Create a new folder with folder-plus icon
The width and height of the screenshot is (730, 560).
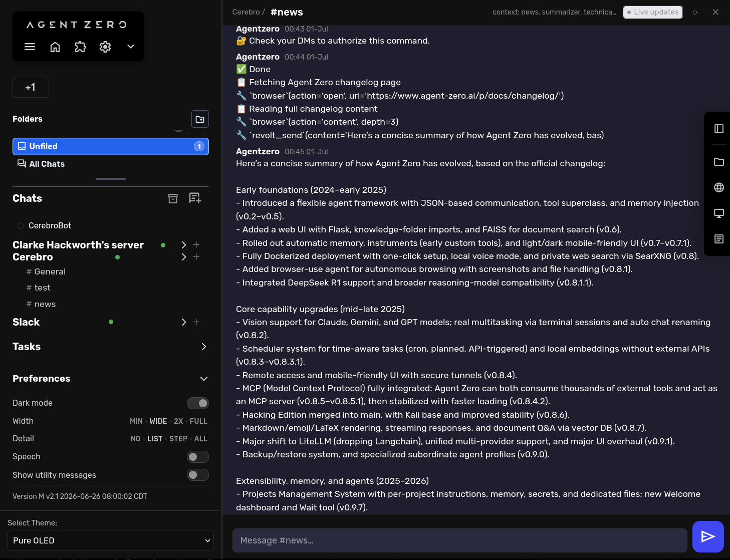point(200,119)
